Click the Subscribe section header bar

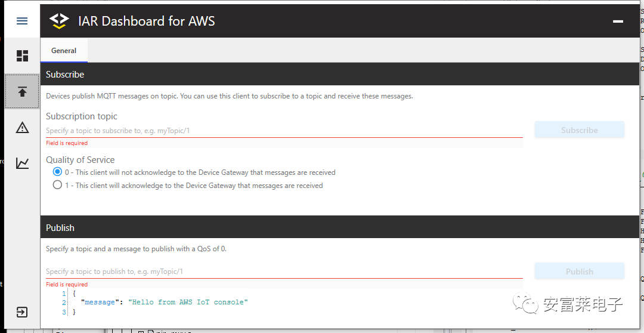[339, 75]
